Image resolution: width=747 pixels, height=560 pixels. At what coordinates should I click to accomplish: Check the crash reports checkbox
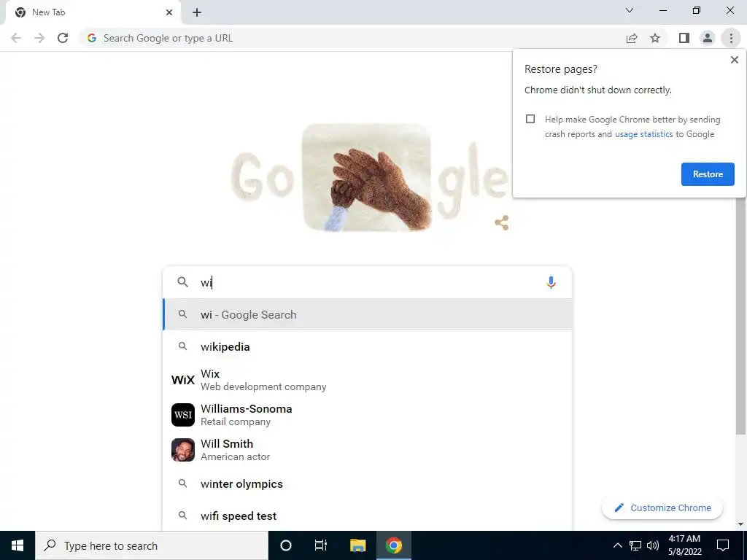(530, 119)
